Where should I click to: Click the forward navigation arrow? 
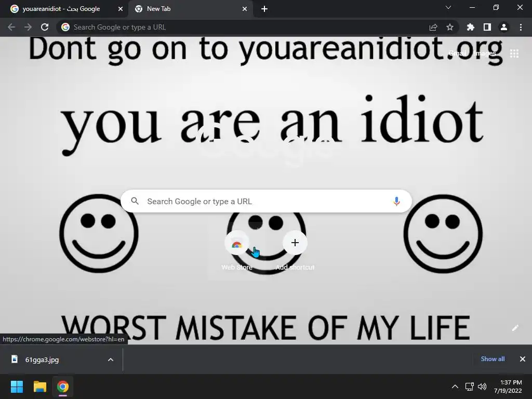coord(28,27)
